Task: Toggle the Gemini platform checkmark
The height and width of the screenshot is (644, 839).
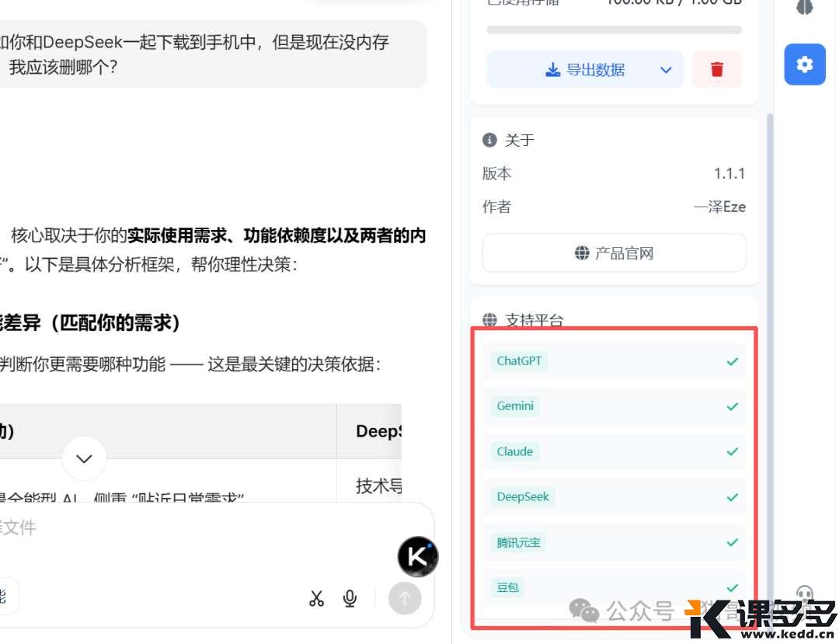Action: click(x=732, y=406)
